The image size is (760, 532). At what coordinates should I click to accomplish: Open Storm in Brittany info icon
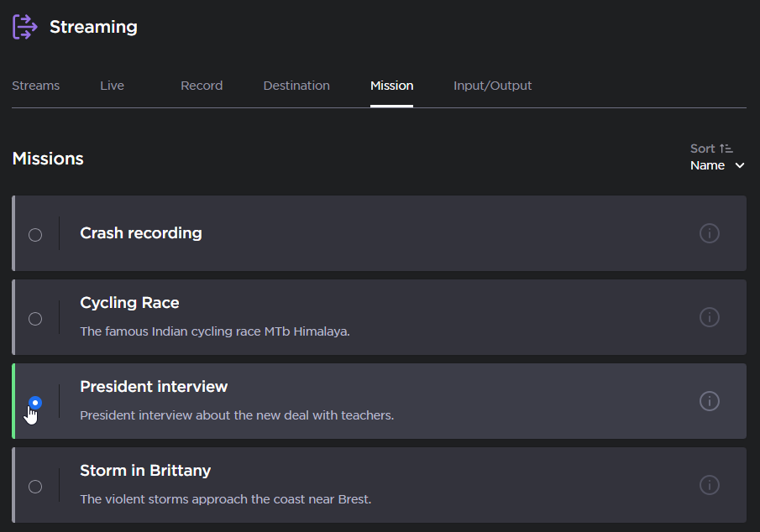point(709,485)
